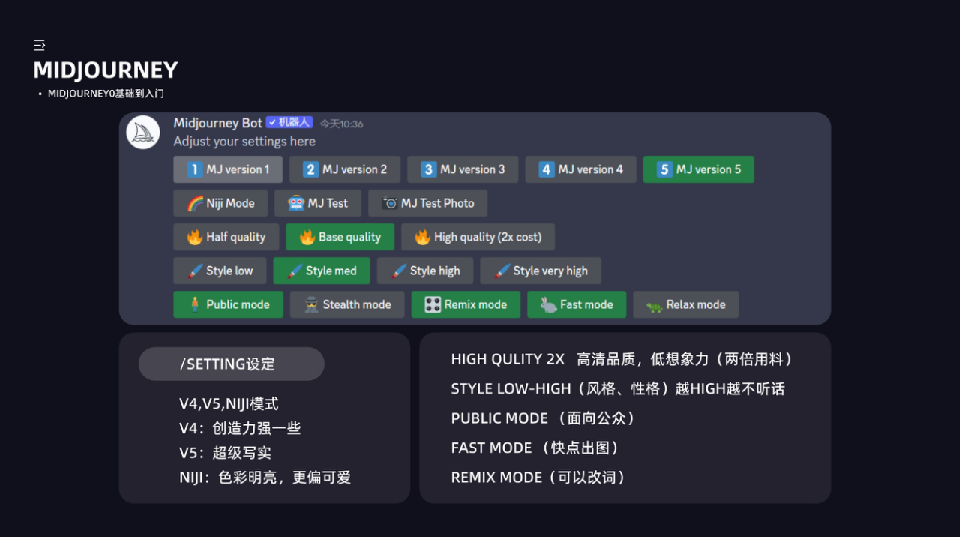Select the MJ Test robot button
Image resolution: width=960 pixels, height=537 pixels.
[x=317, y=204]
